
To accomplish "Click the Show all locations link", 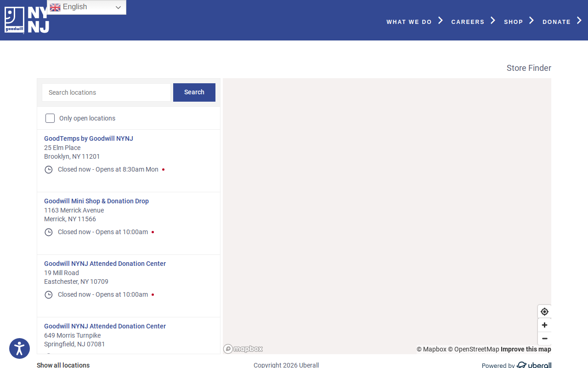I will (63, 365).
